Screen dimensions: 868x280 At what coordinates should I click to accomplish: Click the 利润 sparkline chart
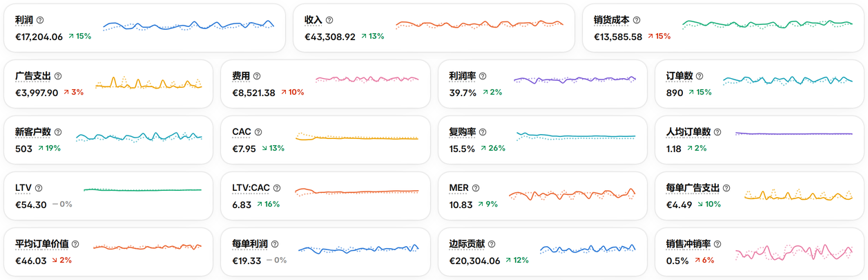(189, 26)
